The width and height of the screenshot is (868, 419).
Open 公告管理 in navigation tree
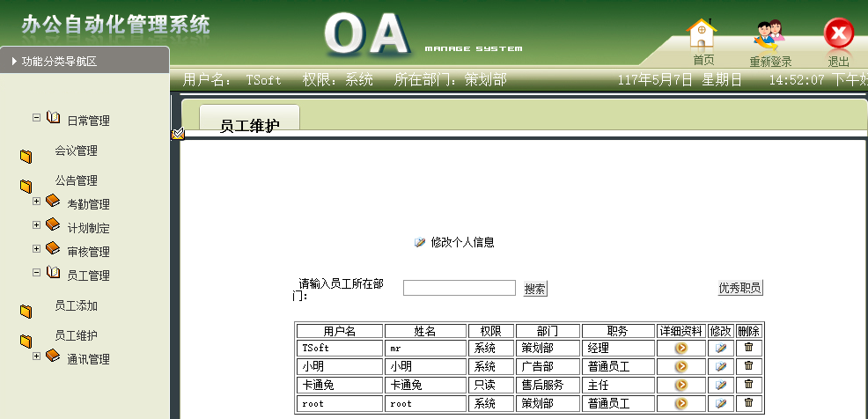tap(76, 180)
